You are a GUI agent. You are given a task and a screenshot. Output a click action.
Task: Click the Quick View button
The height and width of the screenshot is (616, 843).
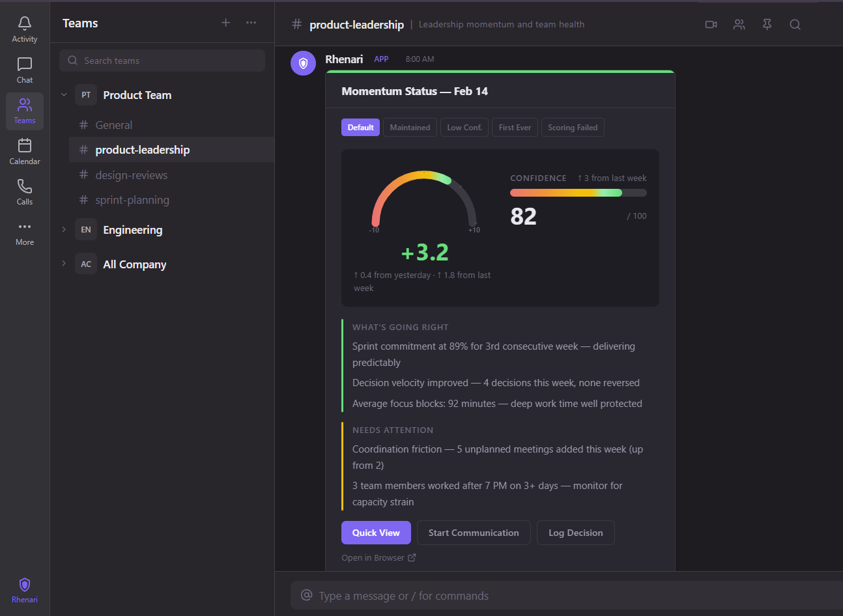pyautogui.click(x=376, y=533)
